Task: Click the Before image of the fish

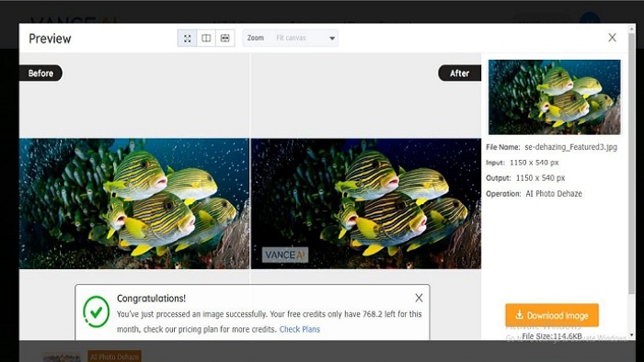Action: 134,203
